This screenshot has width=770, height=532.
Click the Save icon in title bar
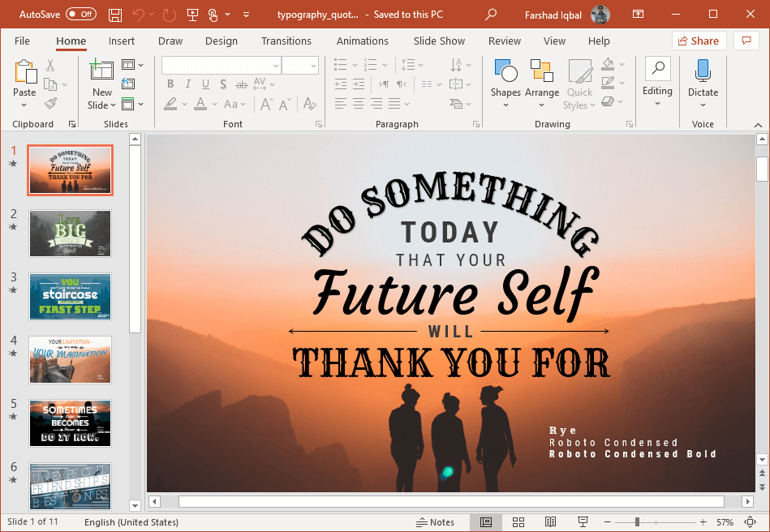point(115,15)
